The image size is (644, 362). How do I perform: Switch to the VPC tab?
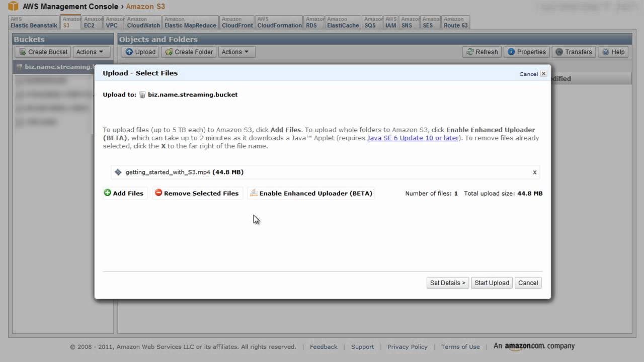(x=114, y=23)
